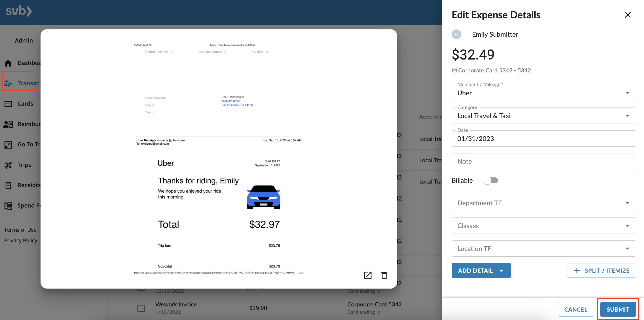Click Emily Submitter ES avatar
This screenshot has height=320, width=644.
coord(456,34)
